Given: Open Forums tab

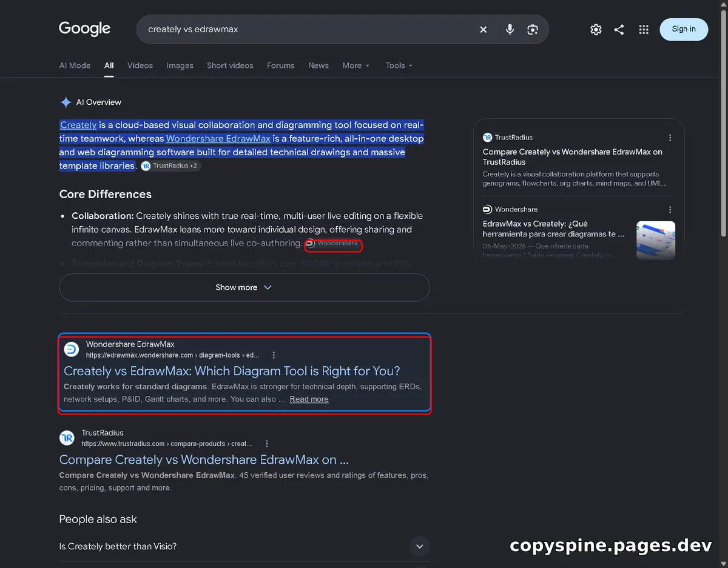Looking at the screenshot, I should [x=281, y=65].
